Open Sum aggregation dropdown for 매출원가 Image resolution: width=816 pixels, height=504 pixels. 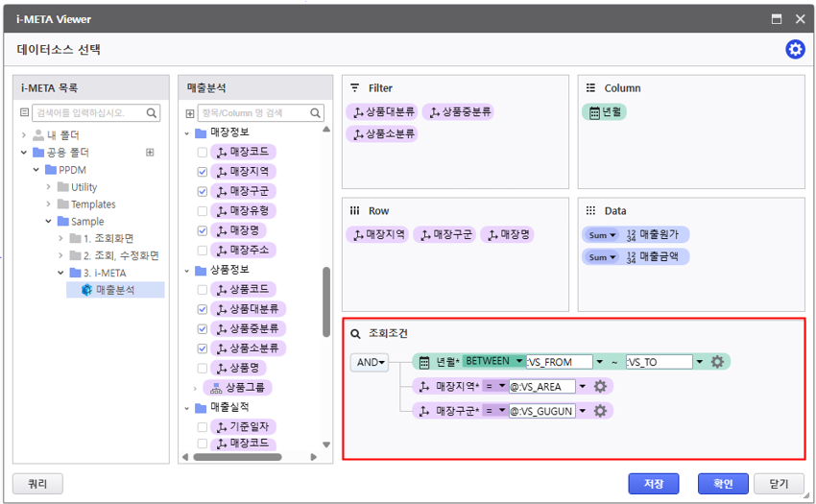pyautogui.click(x=602, y=234)
